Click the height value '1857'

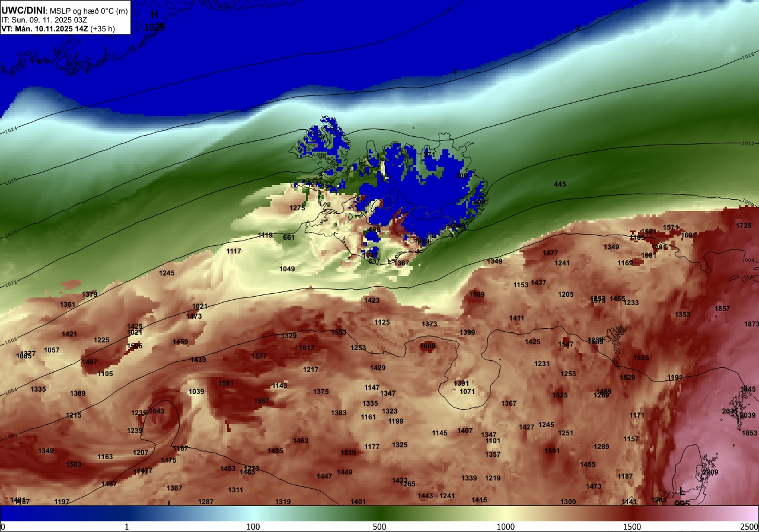(722, 309)
